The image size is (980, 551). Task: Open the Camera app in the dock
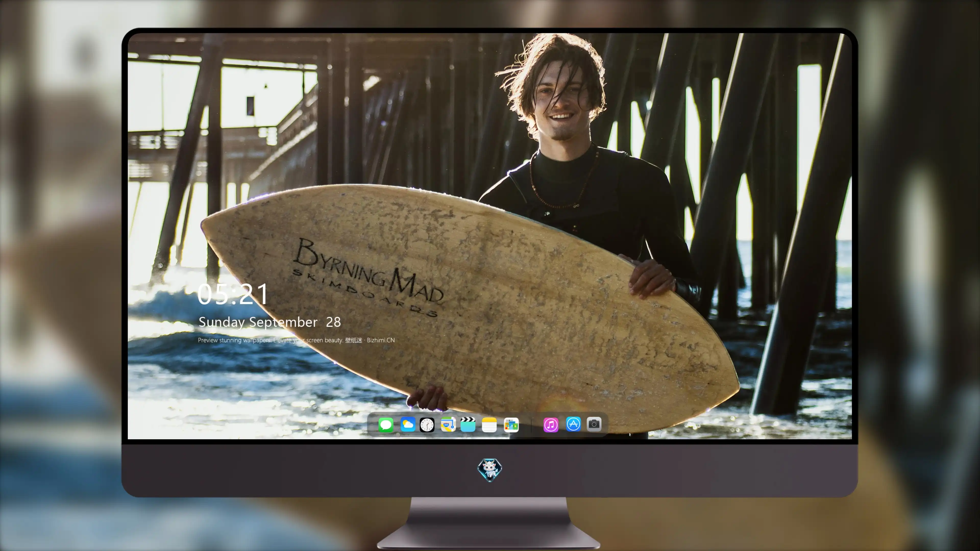[x=594, y=424]
